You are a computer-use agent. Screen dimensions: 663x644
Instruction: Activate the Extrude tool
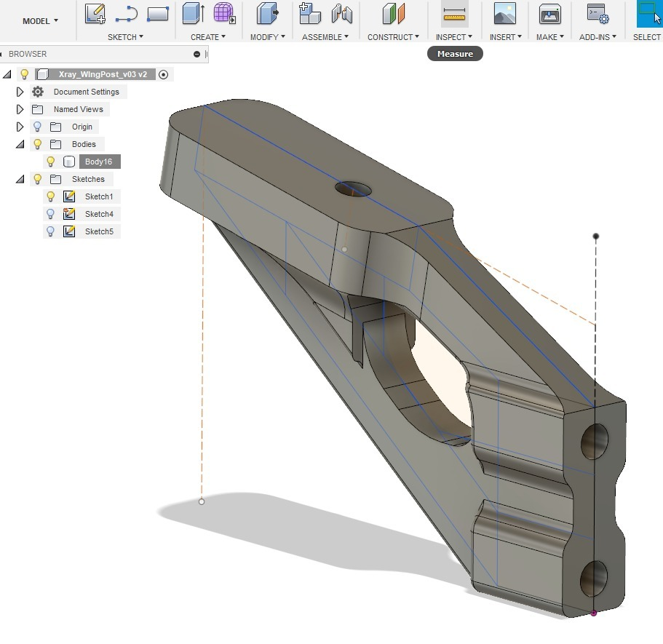[192, 12]
